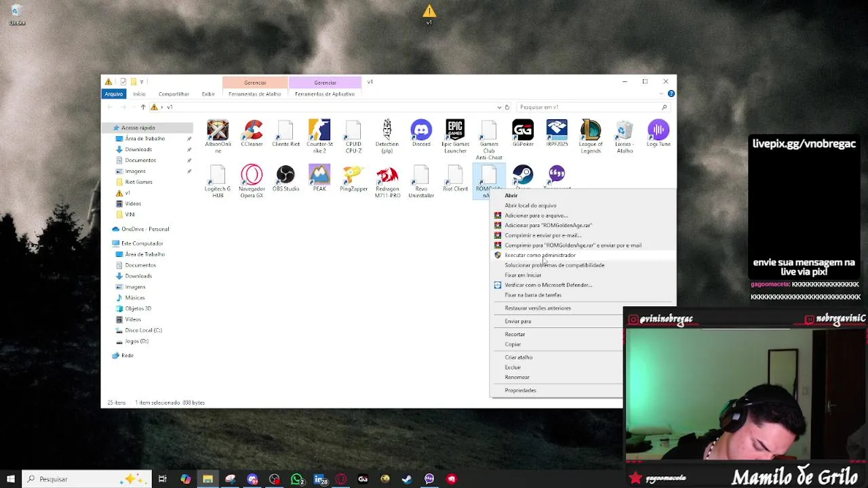Select the PEAK game shortcut
The width and height of the screenshot is (868, 488).
point(319,178)
